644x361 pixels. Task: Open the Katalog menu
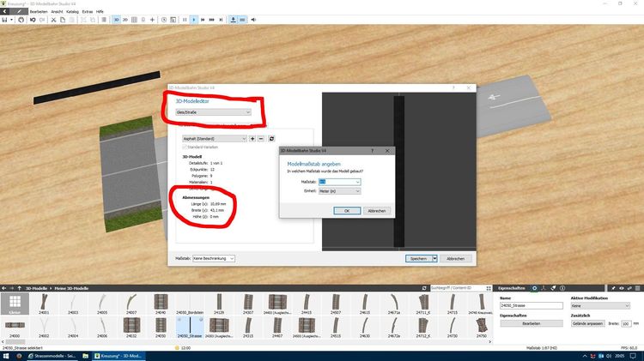tap(72, 11)
